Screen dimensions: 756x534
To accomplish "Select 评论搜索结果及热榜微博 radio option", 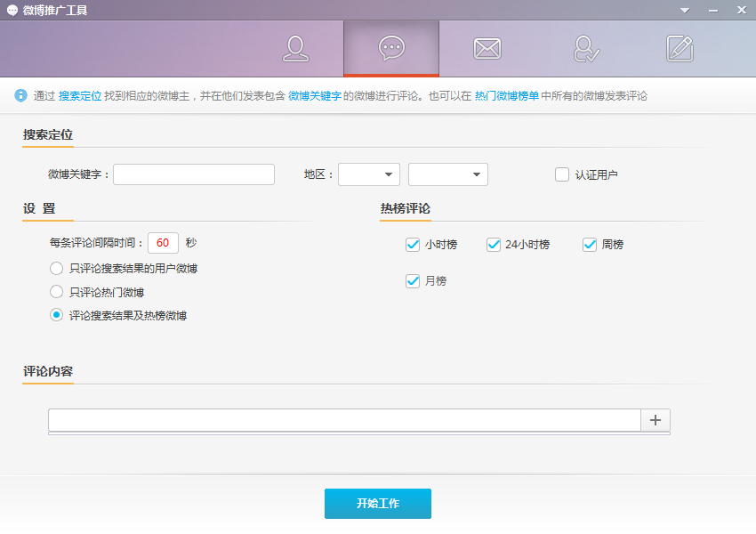I will [56, 315].
